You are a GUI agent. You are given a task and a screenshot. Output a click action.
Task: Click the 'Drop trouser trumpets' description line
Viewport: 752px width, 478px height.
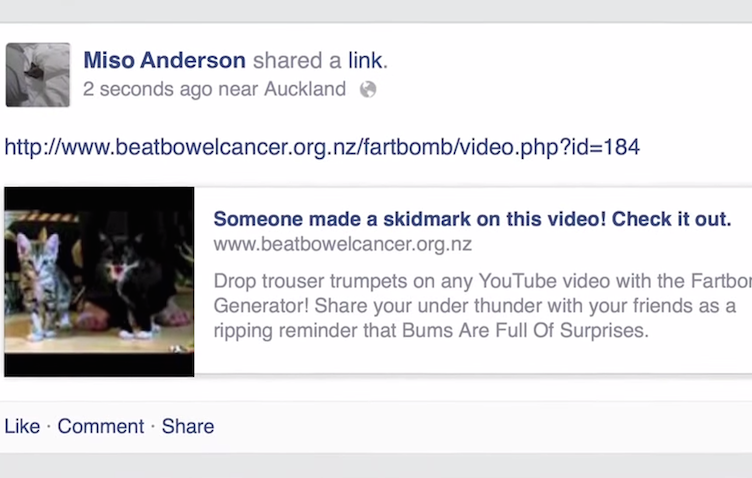point(482,281)
